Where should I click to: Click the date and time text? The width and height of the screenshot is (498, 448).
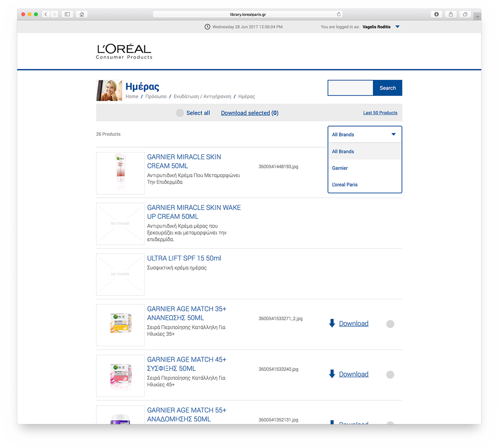(x=247, y=27)
